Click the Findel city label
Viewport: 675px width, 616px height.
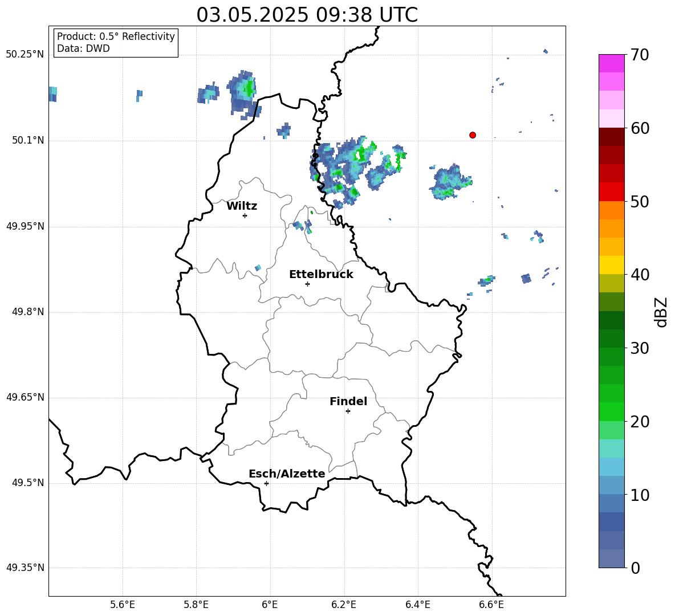[x=348, y=401]
